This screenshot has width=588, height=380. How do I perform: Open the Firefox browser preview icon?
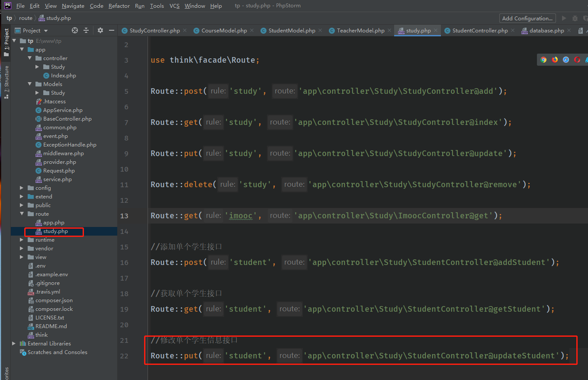[555, 60]
